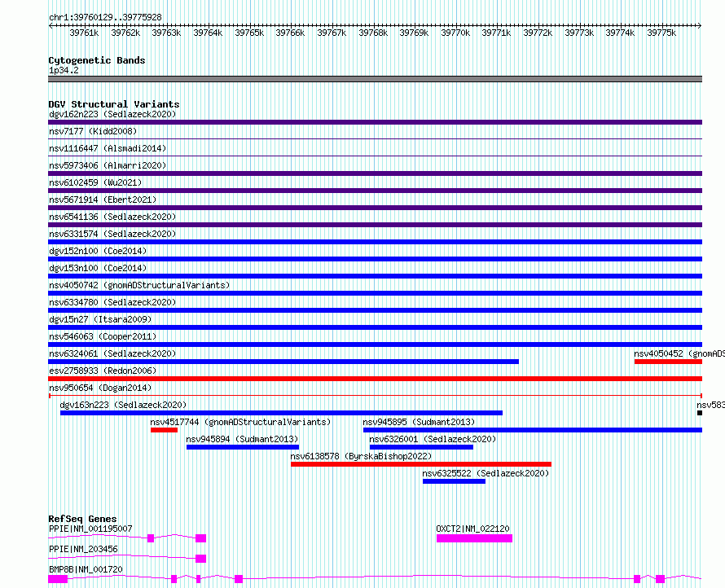The width and height of the screenshot is (725, 588).
Task: Click the nsv4050452 label at right edge
Action: 679,353
